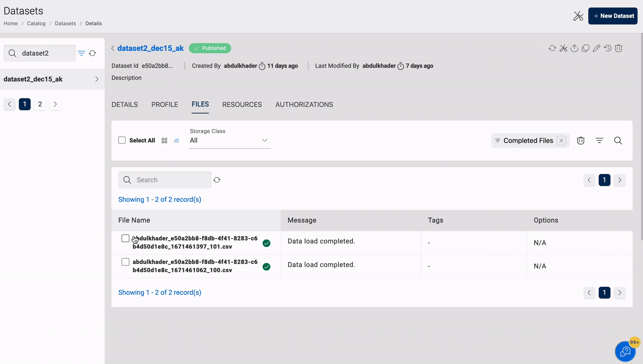Enable checkbox for first CSV file
This screenshot has width=643, height=364.
[125, 238]
